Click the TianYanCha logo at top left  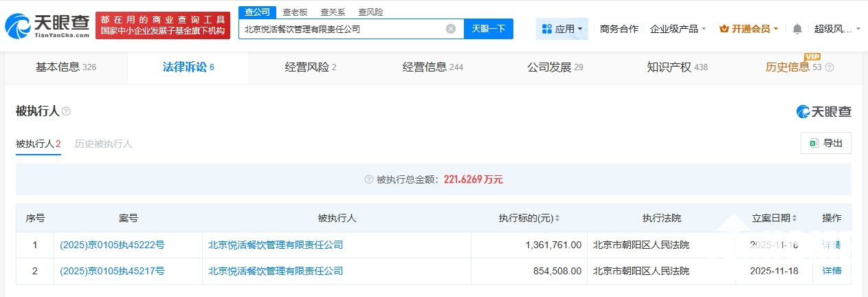(x=47, y=25)
